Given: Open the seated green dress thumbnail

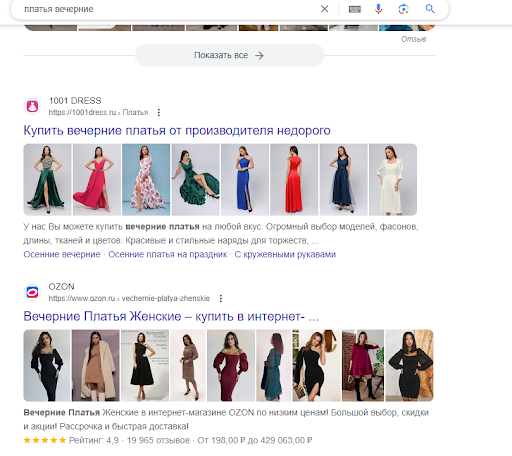Looking at the screenshot, I should pos(195,180).
